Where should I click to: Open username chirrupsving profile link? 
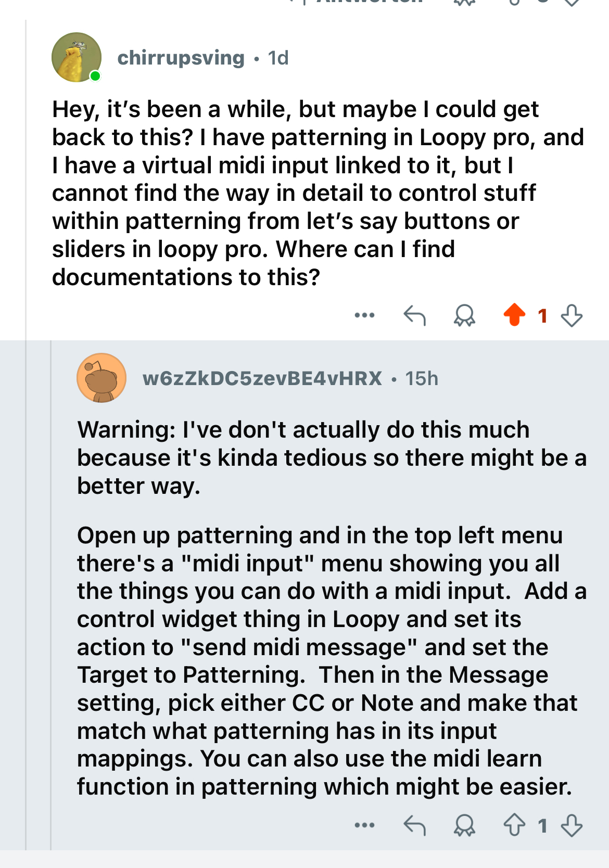point(181,58)
